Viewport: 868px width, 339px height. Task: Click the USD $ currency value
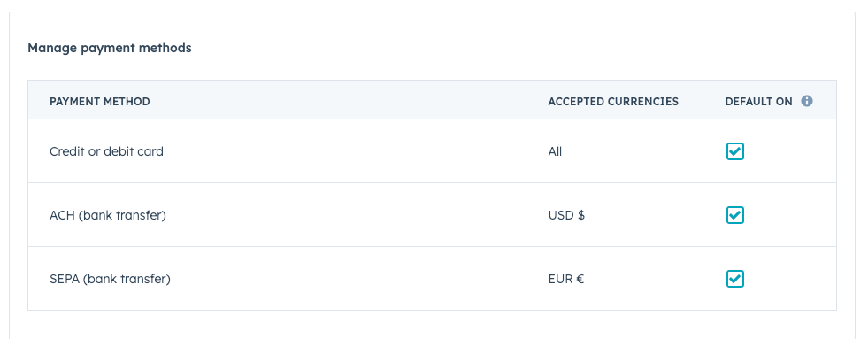pos(566,215)
